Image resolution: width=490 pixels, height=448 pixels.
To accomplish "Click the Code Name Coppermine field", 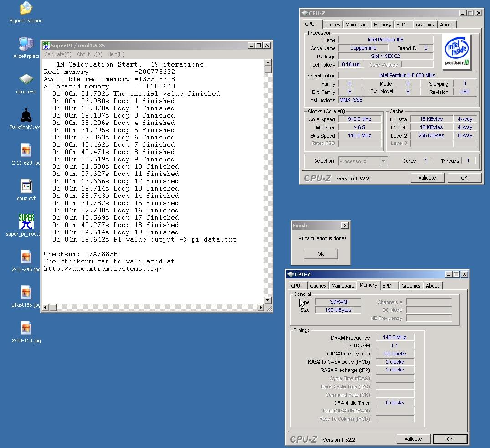I will [363, 48].
